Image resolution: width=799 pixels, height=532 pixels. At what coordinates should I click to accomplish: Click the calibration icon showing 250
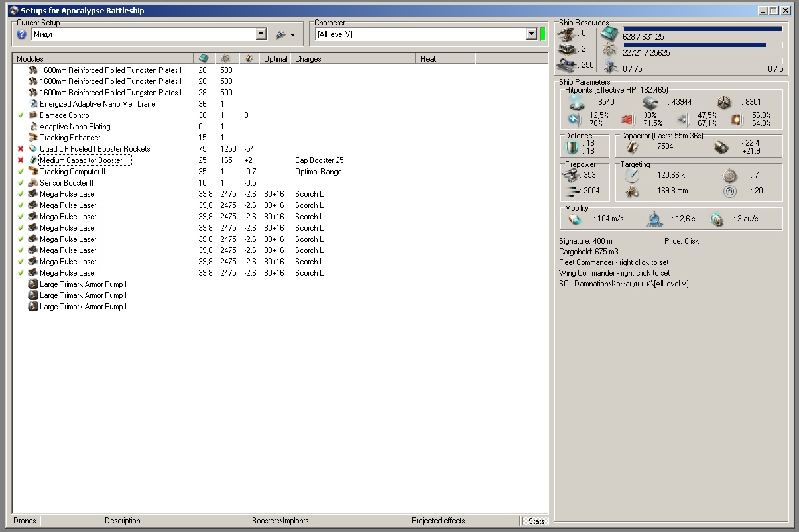[567, 65]
